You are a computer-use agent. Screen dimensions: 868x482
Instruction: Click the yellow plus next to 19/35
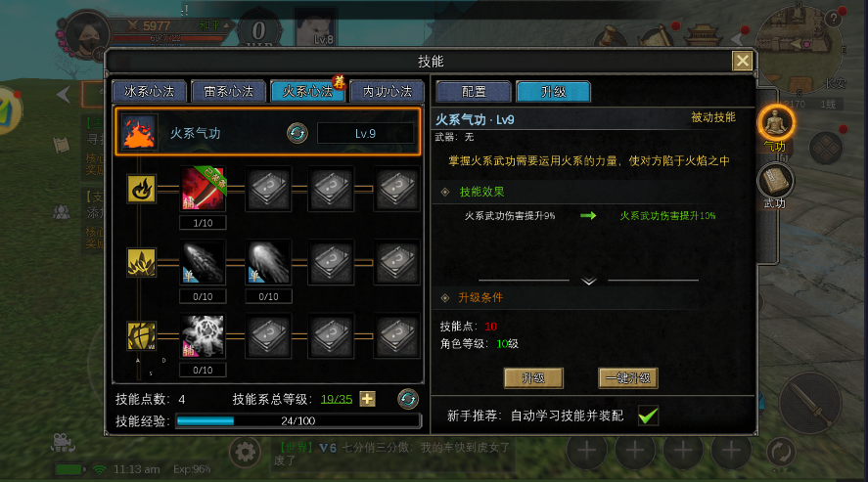[x=368, y=399]
